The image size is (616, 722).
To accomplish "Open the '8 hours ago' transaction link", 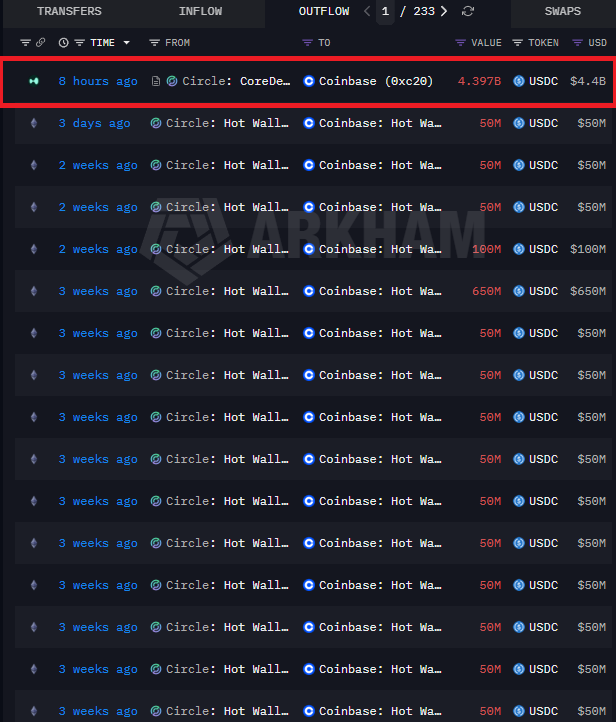I will 98,81.
